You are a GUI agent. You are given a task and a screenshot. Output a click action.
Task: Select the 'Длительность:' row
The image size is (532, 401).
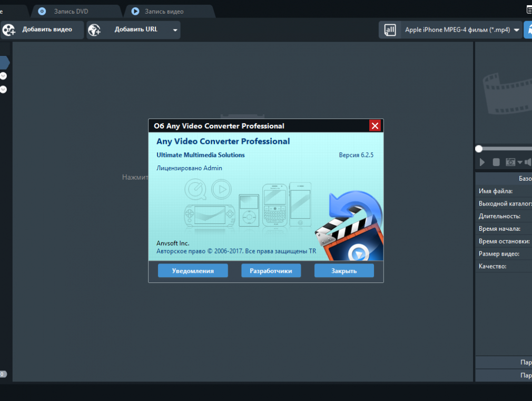click(504, 216)
